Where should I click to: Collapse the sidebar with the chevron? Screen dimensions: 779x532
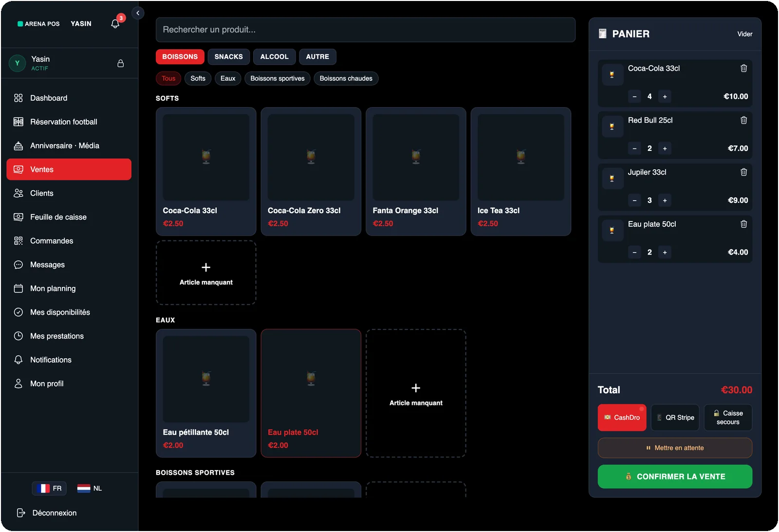coord(138,13)
